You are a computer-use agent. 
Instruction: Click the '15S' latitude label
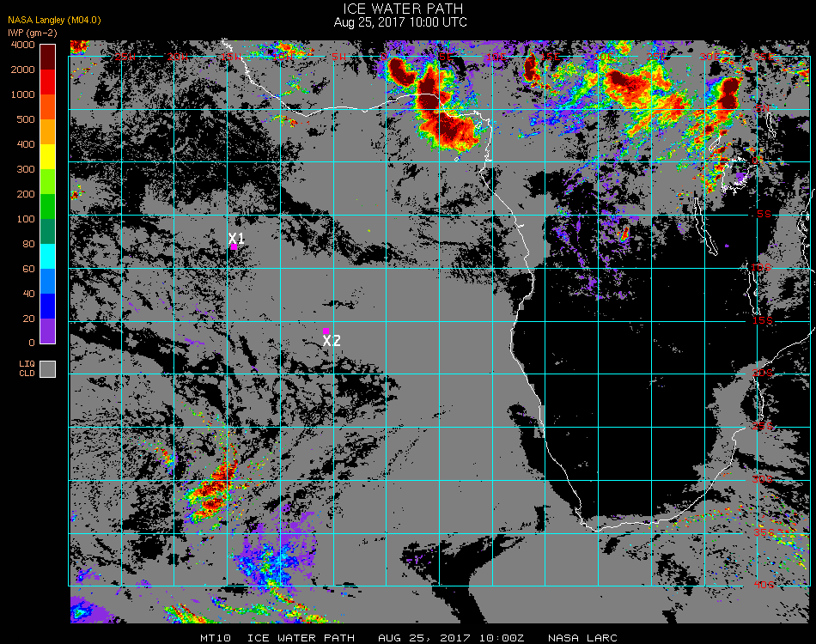pos(763,320)
